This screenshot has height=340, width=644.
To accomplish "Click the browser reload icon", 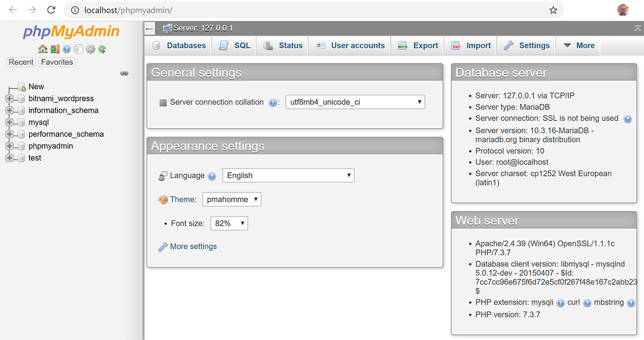I will (x=51, y=10).
